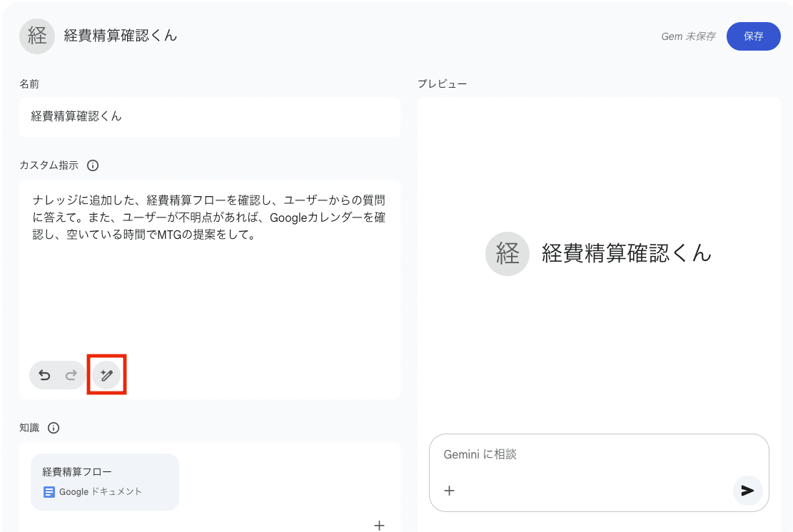
Task: Click the plus icon in the Gemini chat box
Action: (449, 490)
